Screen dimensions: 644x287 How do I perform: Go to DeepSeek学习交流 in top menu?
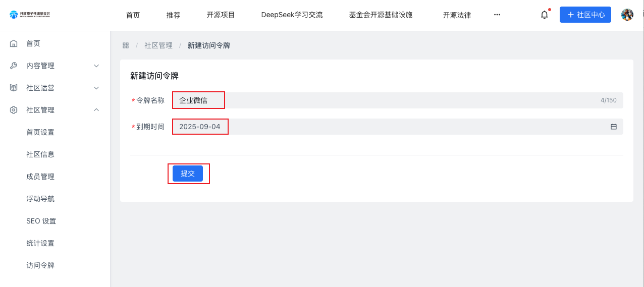292,15
